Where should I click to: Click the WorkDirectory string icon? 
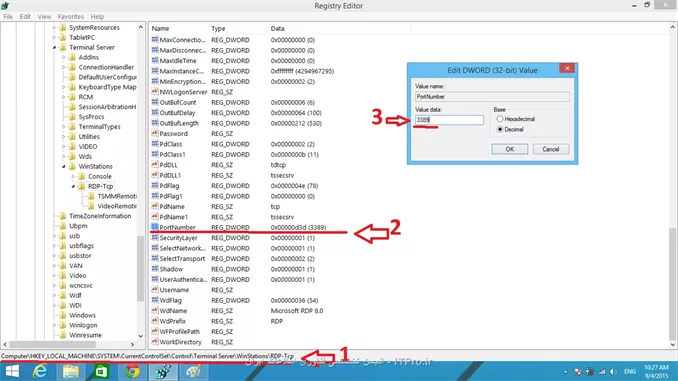[155, 342]
